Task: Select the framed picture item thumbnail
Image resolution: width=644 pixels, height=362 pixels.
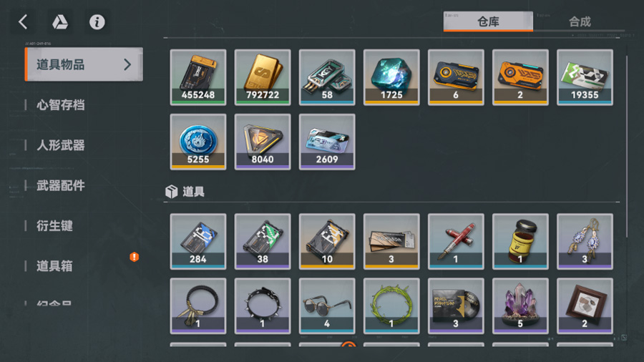Action: [585, 305]
